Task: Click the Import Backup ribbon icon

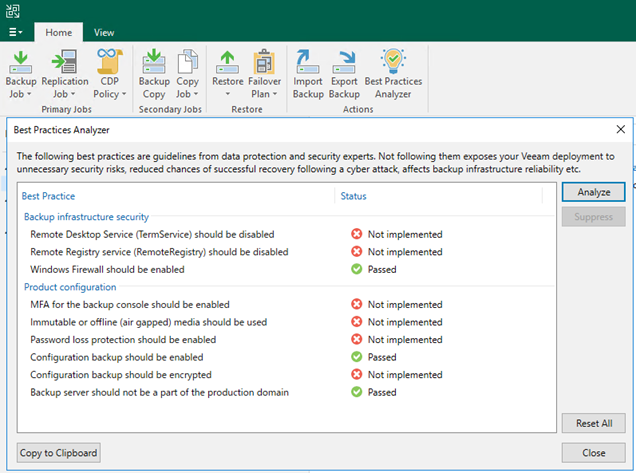Action: pyautogui.click(x=307, y=62)
